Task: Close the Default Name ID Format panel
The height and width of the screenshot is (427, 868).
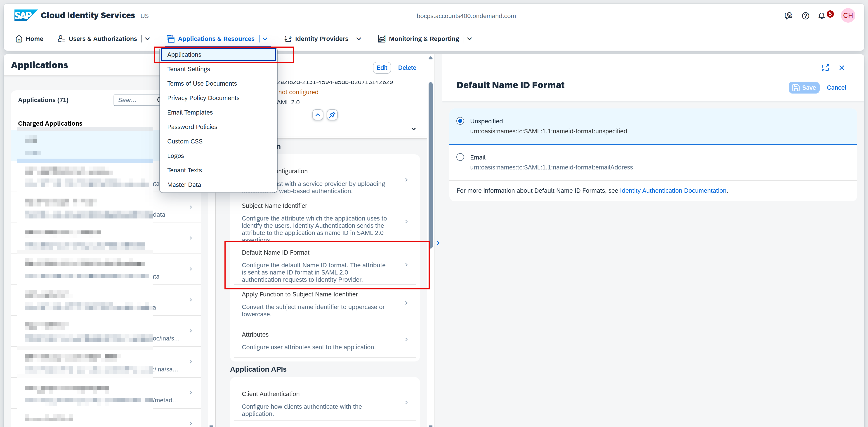Action: tap(842, 68)
